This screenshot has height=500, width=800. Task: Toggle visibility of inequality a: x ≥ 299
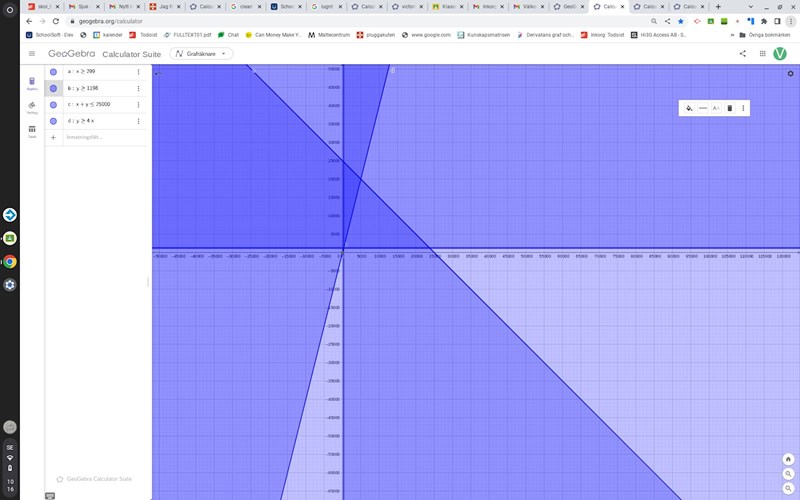point(53,72)
